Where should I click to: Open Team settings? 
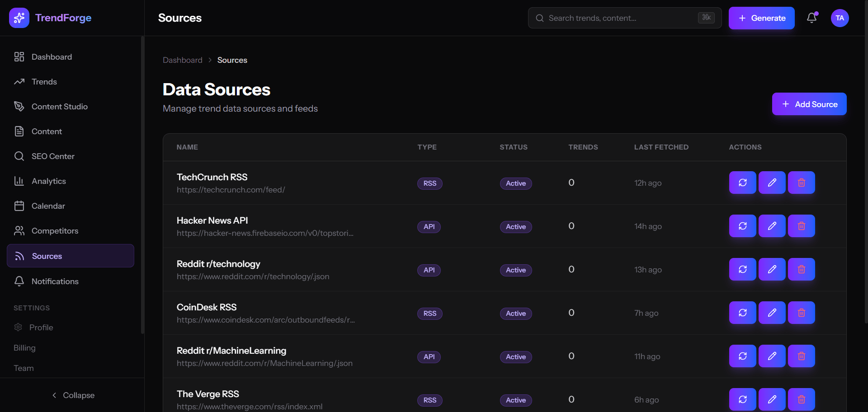71,368
